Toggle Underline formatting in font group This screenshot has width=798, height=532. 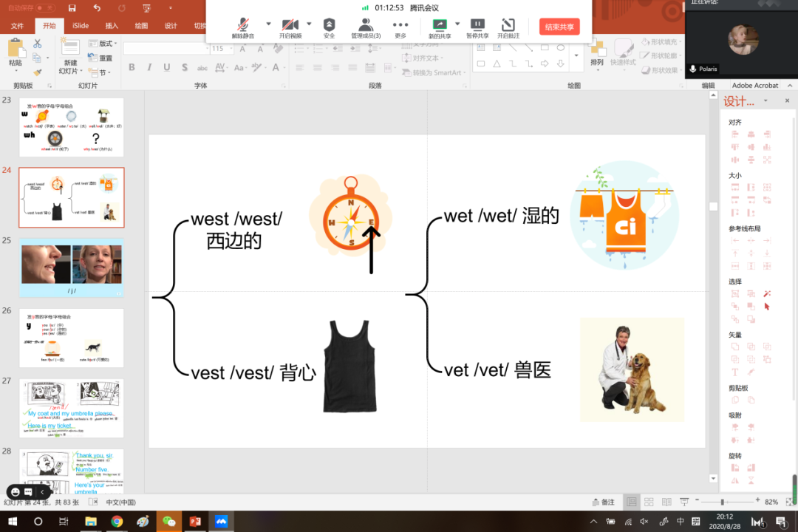[166, 67]
